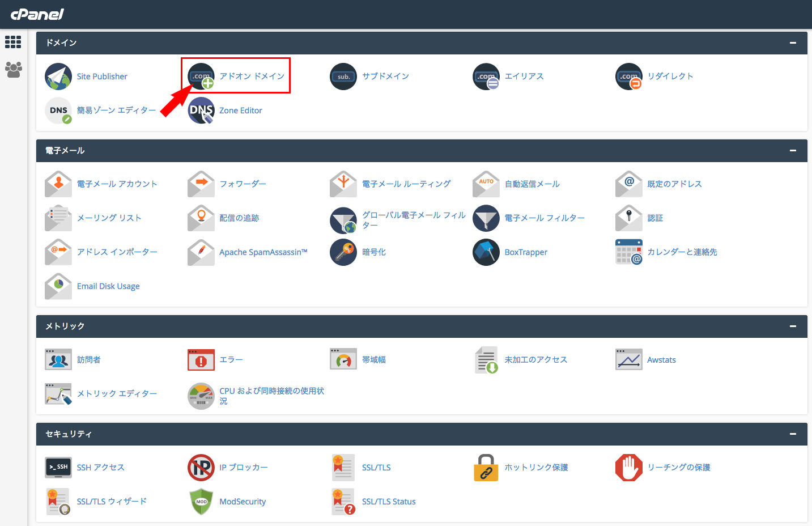This screenshot has width=812, height=526.
Task: Click the CPU および同時接続の使用状況 link
Action: [x=271, y=396]
